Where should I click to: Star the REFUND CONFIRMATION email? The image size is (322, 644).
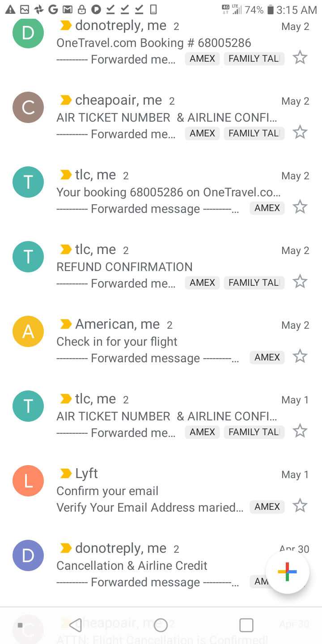(300, 282)
